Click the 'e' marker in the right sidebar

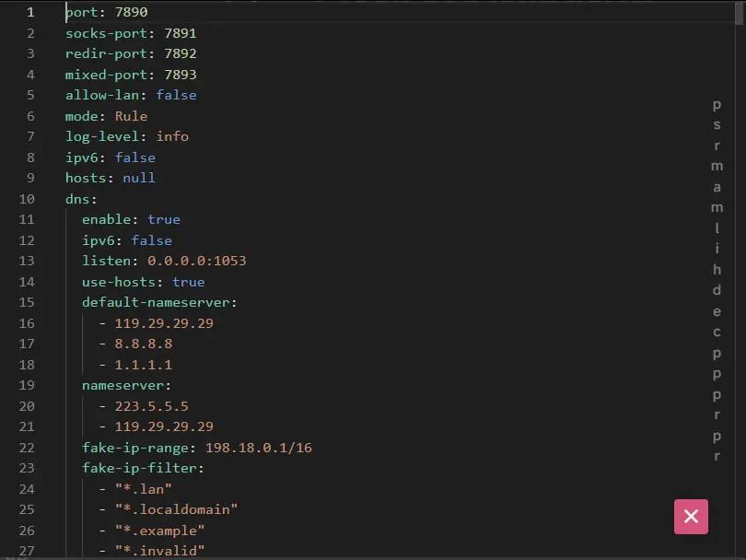tap(717, 312)
